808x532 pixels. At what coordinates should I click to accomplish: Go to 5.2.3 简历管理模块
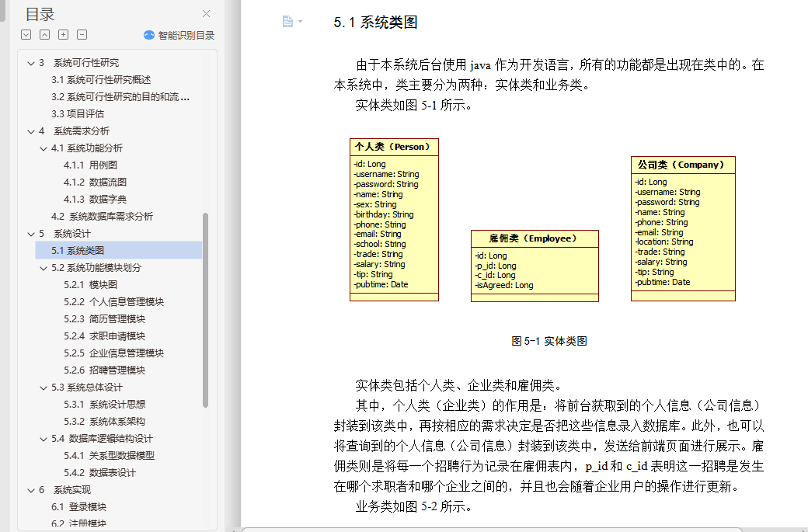[105, 318]
